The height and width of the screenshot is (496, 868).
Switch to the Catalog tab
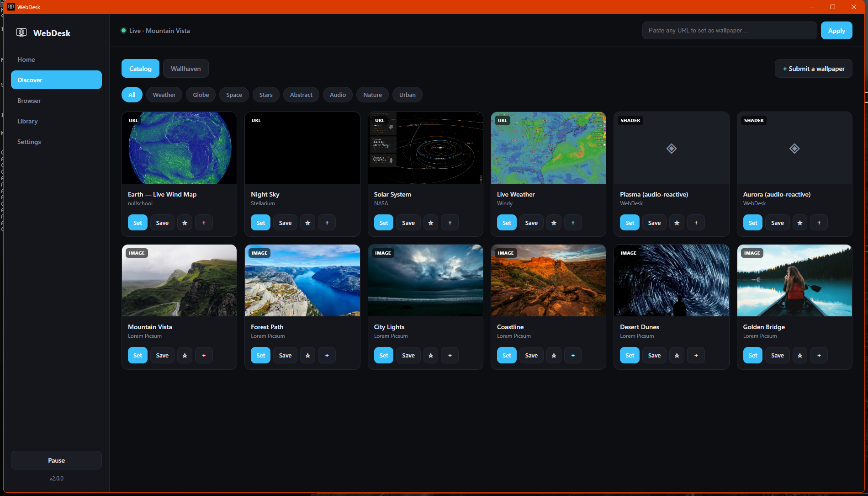(x=140, y=69)
